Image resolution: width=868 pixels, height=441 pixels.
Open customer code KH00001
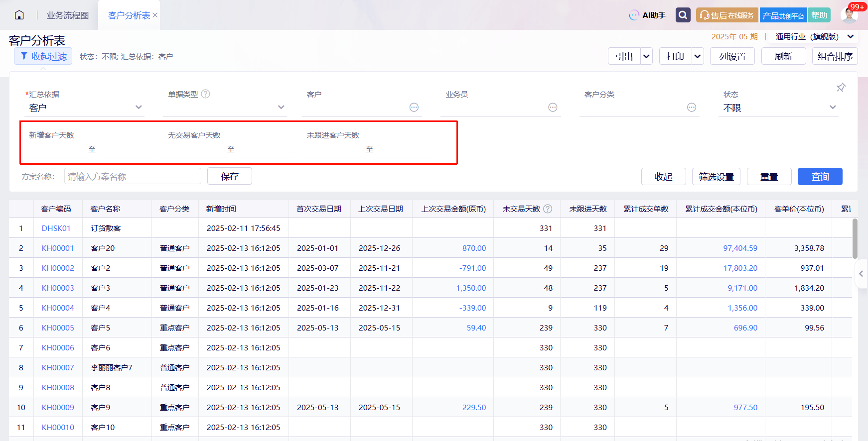[x=58, y=248]
